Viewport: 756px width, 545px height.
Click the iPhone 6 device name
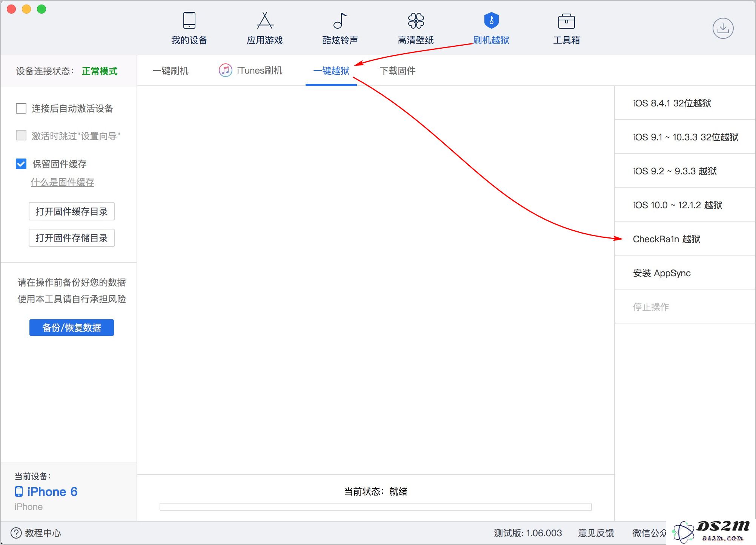52,491
